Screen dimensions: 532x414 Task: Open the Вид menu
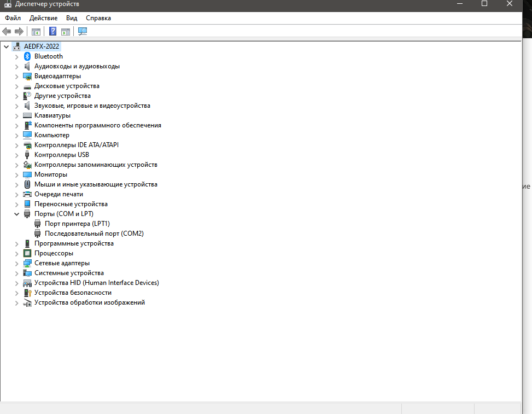pyautogui.click(x=72, y=18)
